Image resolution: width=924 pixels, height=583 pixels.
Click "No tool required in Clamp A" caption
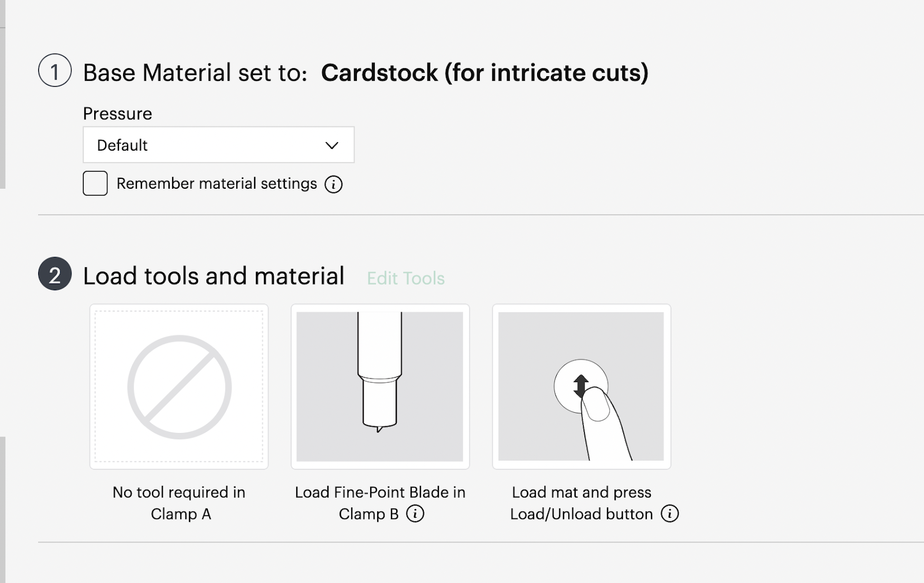179,503
